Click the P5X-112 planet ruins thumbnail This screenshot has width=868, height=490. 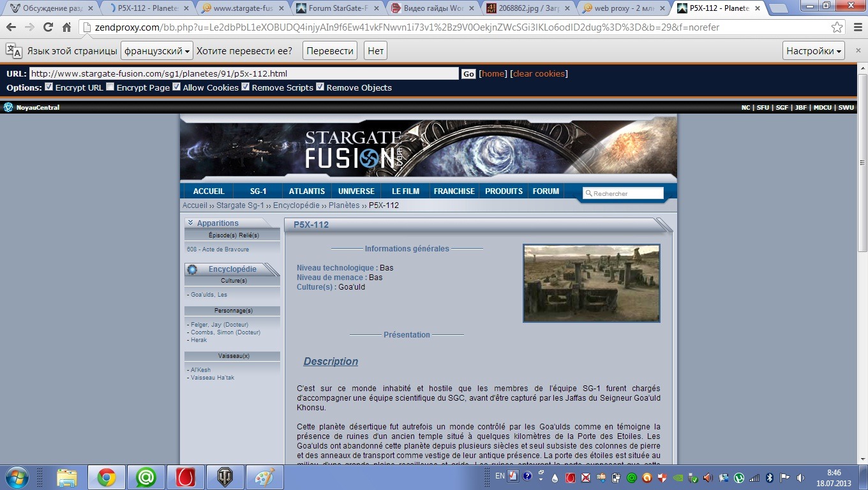pyautogui.click(x=592, y=283)
